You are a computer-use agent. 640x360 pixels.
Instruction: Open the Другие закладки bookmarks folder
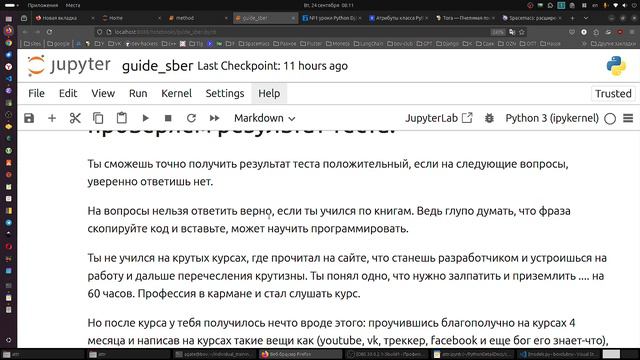613,43
